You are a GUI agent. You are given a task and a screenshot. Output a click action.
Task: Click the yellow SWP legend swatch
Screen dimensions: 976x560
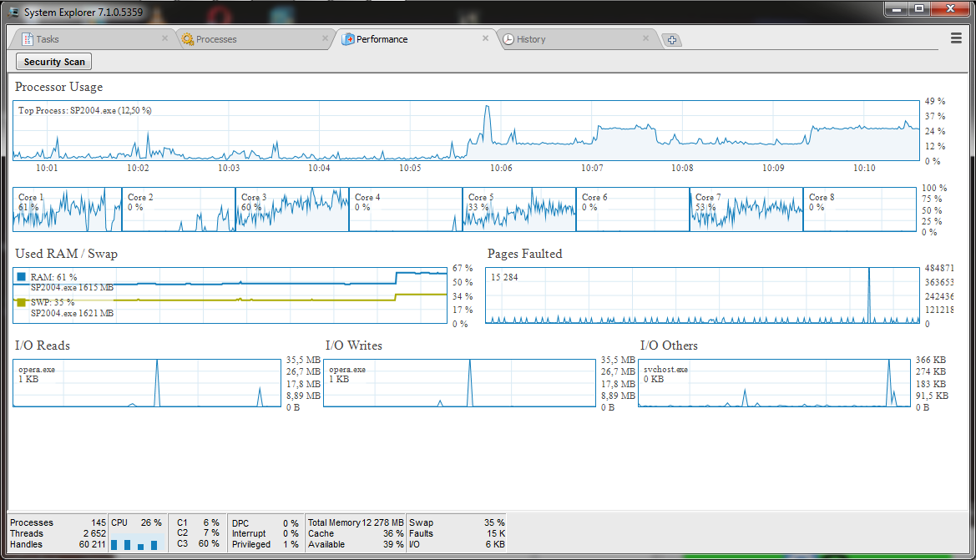(22, 302)
